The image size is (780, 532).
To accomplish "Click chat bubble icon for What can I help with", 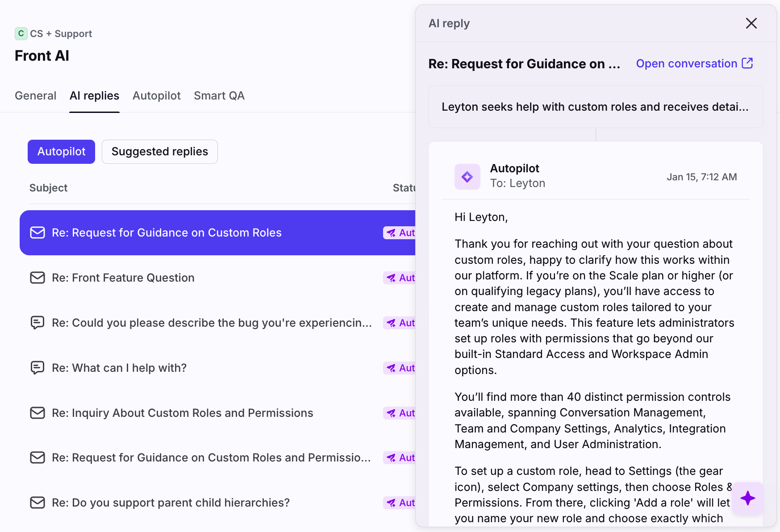I will [x=38, y=368].
